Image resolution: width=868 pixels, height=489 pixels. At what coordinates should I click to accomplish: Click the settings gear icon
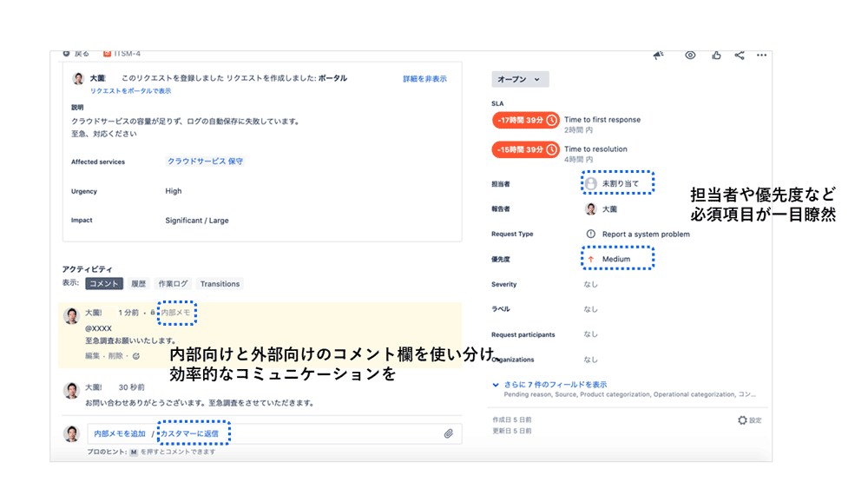pyautogui.click(x=742, y=420)
